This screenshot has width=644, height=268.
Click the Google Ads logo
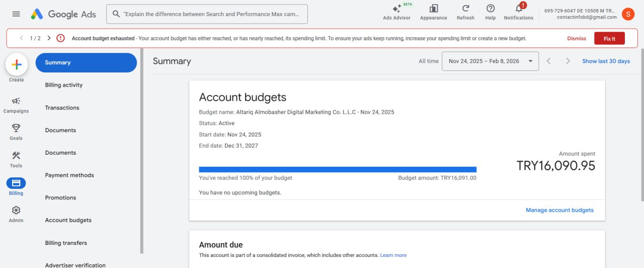point(63,14)
